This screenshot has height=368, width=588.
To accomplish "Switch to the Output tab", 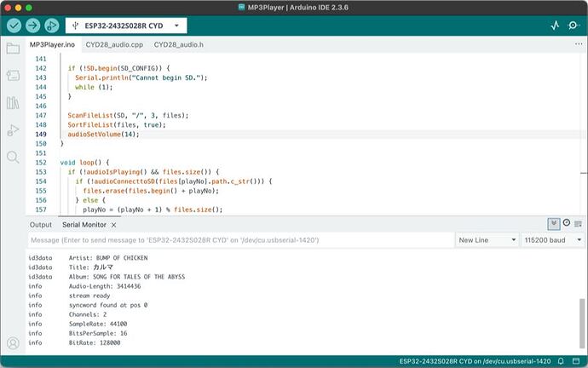I will pyautogui.click(x=41, y=225).
